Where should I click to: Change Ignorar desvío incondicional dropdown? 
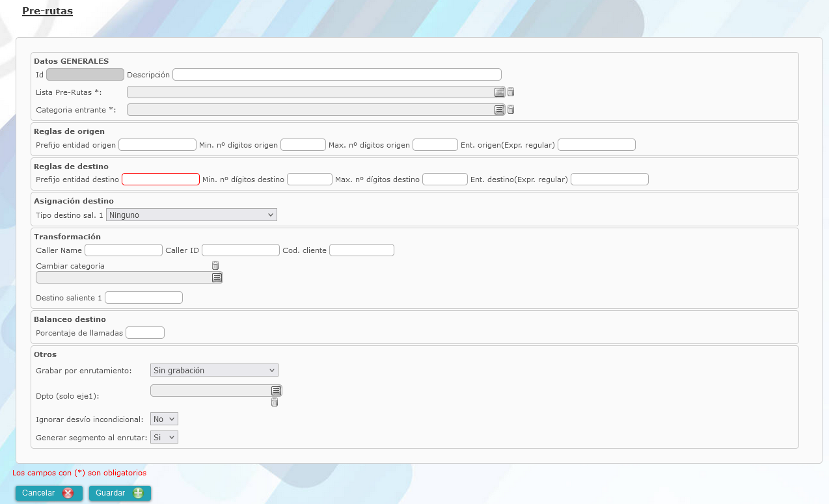coord(164,419)
